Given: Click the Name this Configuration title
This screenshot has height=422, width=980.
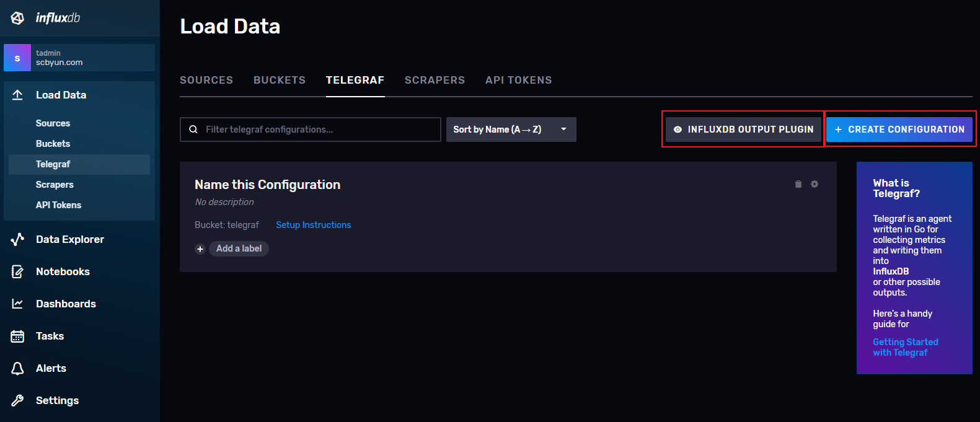Looking at the screenshot, I should point(268,185).
